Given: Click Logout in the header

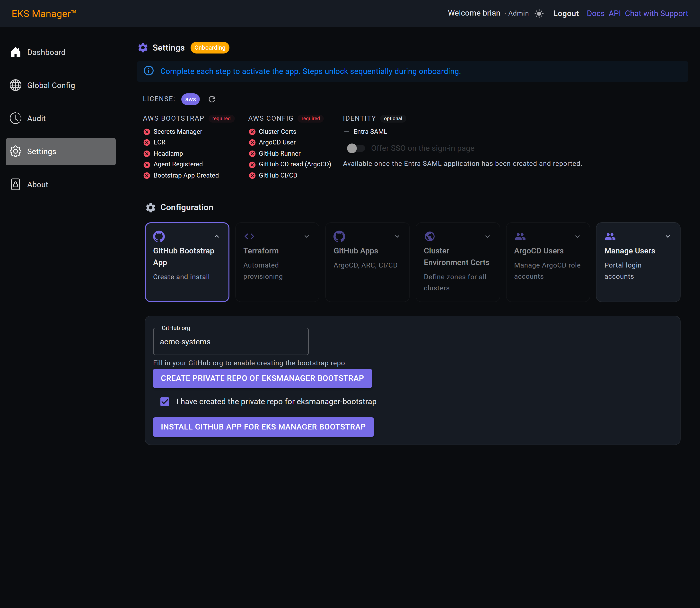Looking at the screenshot, I should tap(566, 14).
